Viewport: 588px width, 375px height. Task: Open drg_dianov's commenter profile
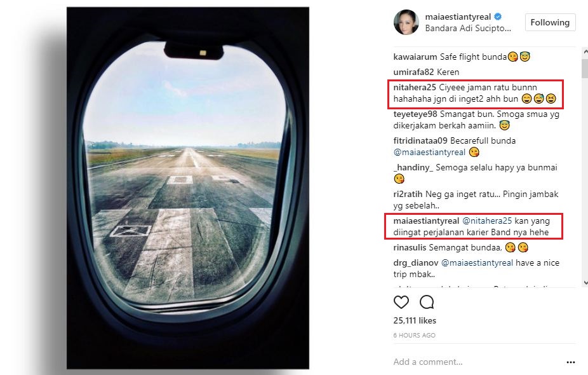click(x=416, y=262)
